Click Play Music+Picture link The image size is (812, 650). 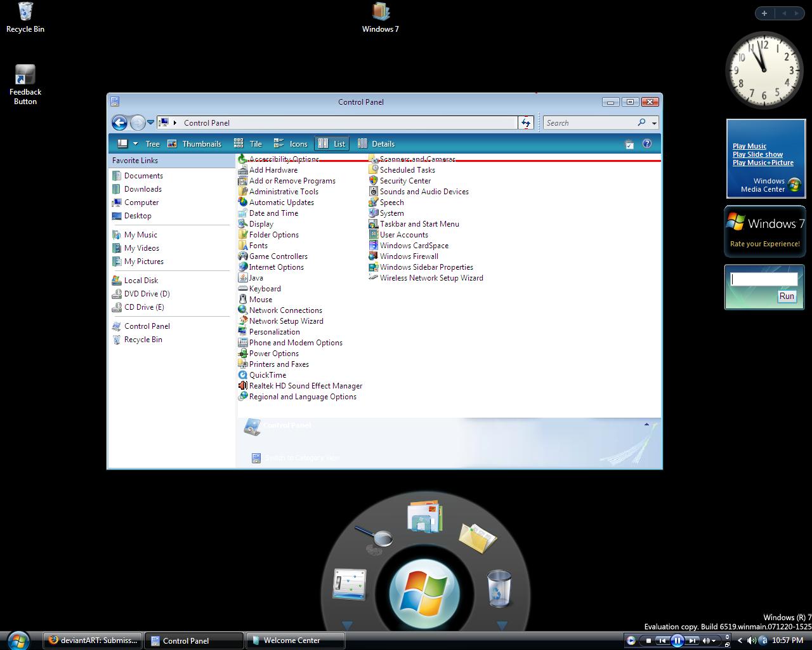coord(763,162)
